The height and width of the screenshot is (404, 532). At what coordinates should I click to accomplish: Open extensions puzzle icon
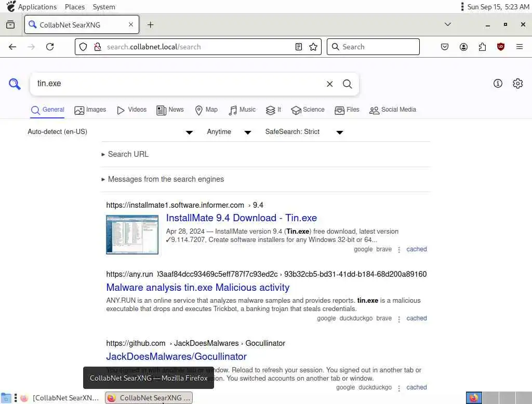(x=482, y=47)
